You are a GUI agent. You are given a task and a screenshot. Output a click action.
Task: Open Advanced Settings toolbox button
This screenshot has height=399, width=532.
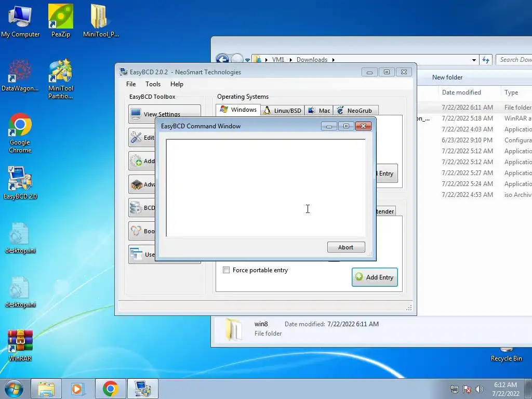point(142,184)
